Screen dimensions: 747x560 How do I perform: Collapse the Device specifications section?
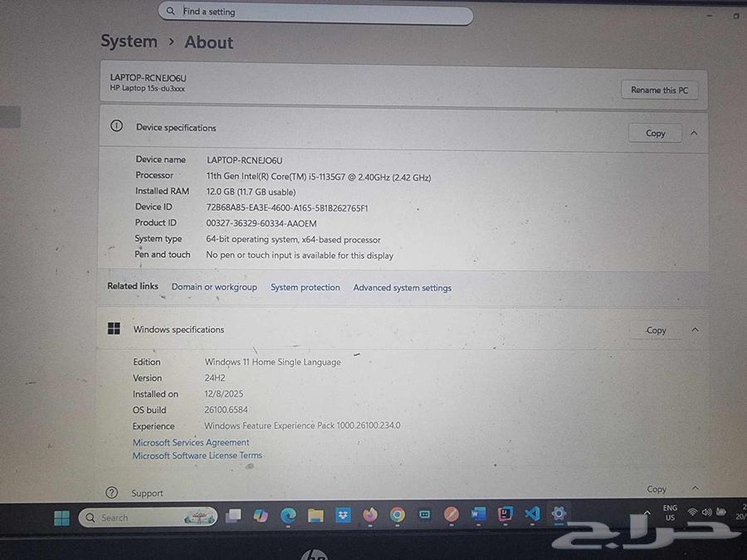(x=694, y=132)
